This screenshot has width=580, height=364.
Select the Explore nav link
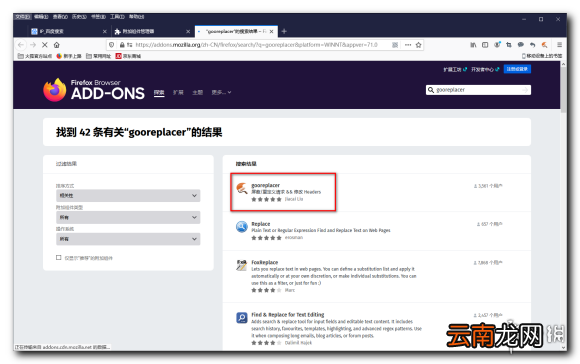click(159, 92)
